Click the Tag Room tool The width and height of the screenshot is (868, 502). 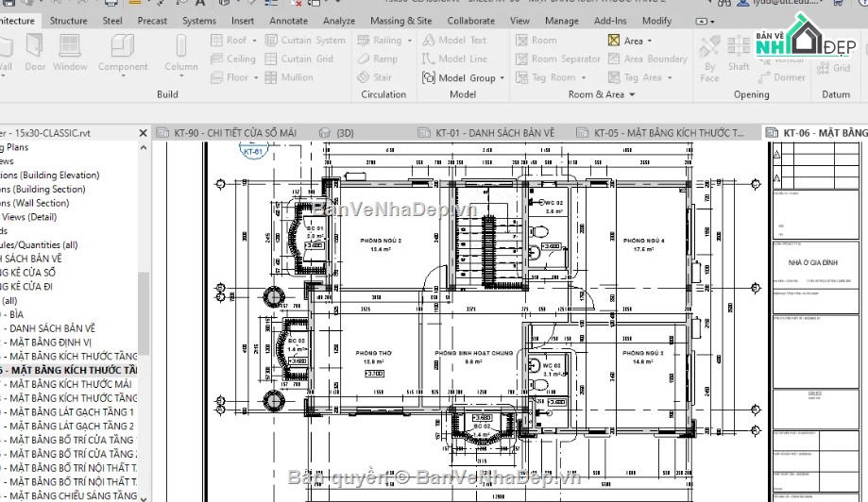tap(546, 77)
